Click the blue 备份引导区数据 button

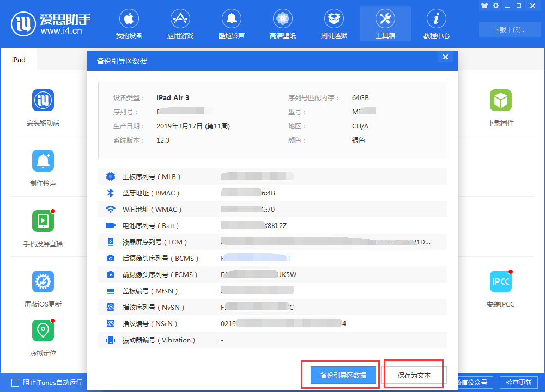tap(343, 375)
